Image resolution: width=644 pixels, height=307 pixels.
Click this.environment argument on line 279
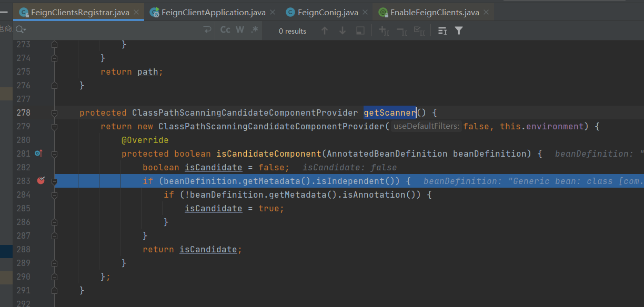pyautogui.click(x=542, y=126)
